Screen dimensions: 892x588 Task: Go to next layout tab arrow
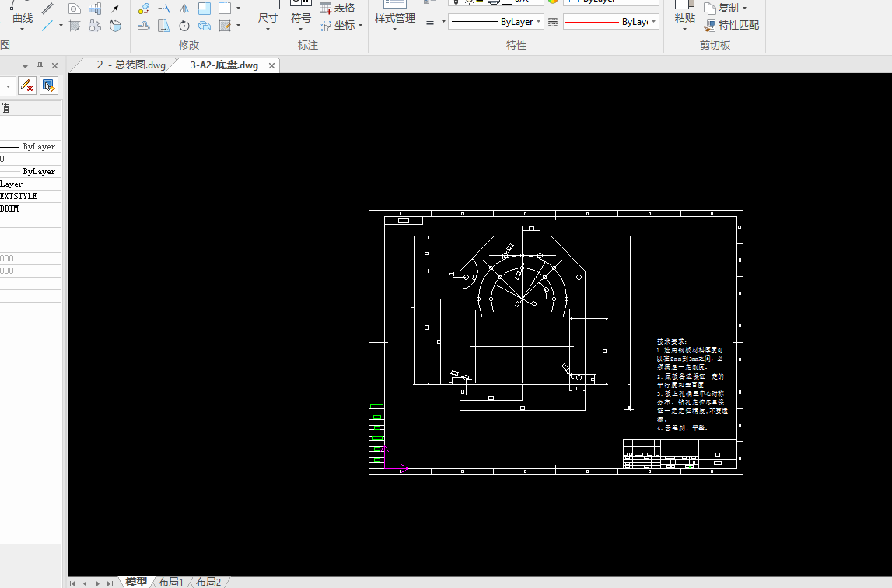[97, 583]
